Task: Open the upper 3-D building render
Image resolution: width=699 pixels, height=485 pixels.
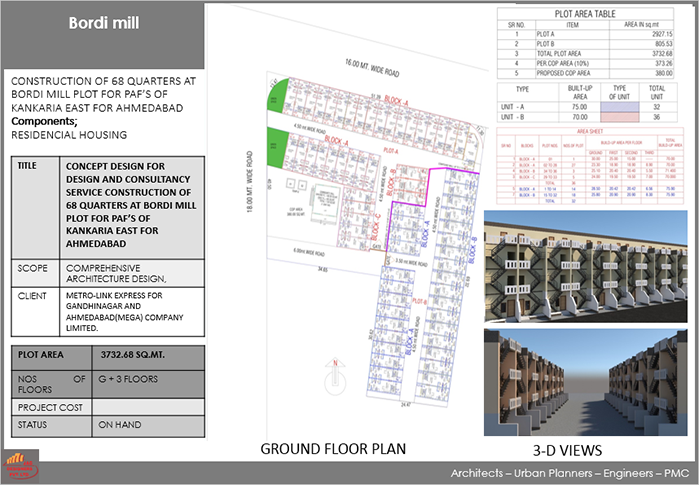Action: tap(585, 266)
